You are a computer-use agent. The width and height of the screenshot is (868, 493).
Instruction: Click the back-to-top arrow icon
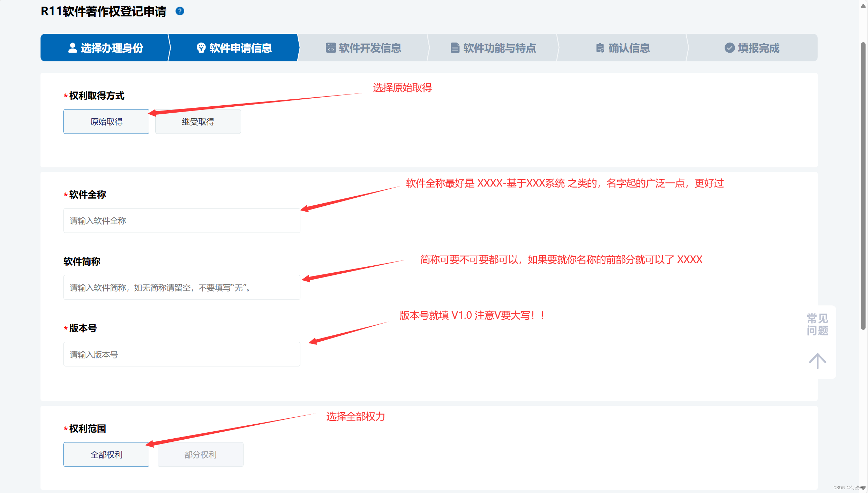click(817, 361)
